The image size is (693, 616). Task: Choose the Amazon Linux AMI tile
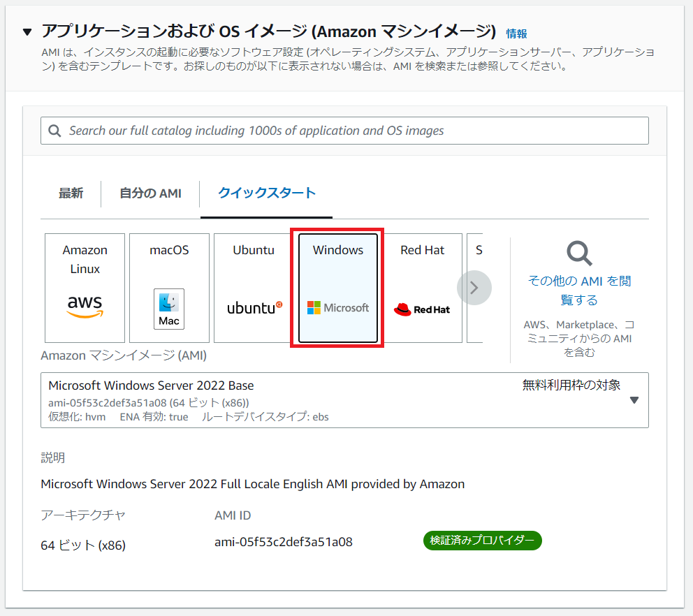[85, 288]
